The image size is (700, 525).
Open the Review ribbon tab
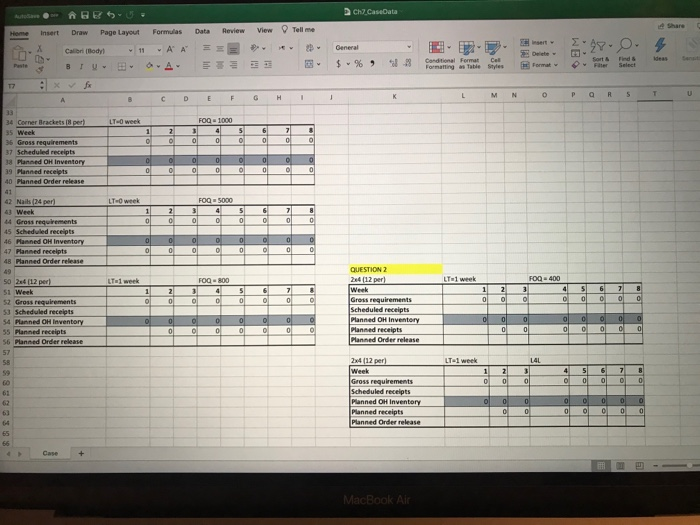click(233, 31)
